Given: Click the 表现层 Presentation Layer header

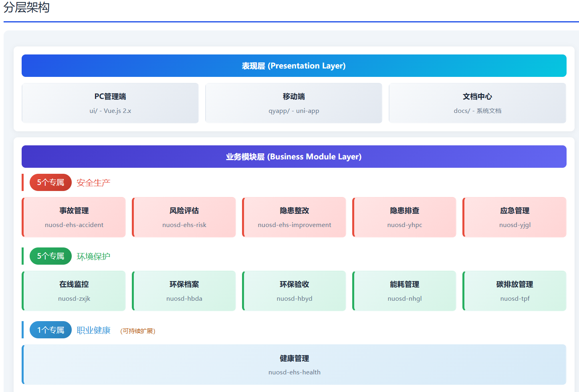Looking at the screenshot, I should point(294,66).
